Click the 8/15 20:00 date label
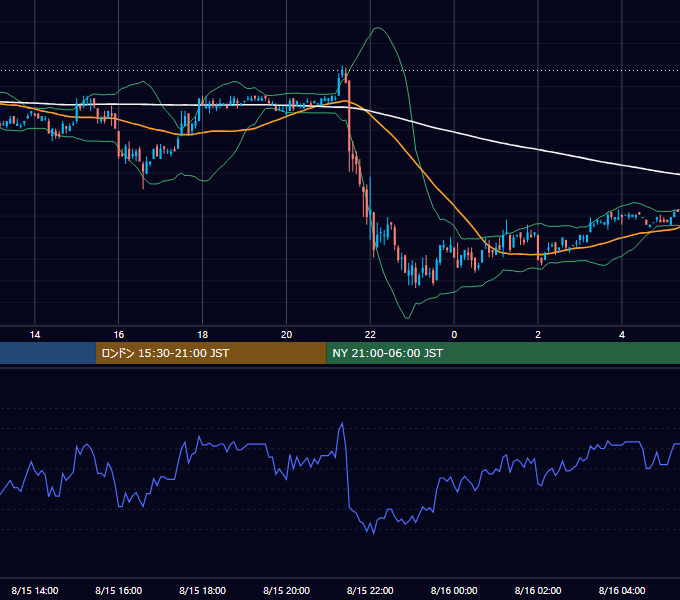 click(286, 590)
